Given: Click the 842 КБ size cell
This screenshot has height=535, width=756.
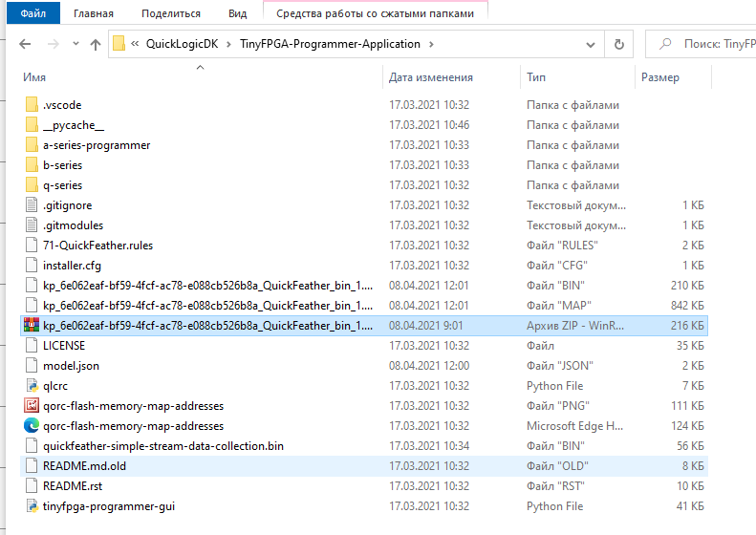Looking at the screenshot, I should click(x=687, y=306).
